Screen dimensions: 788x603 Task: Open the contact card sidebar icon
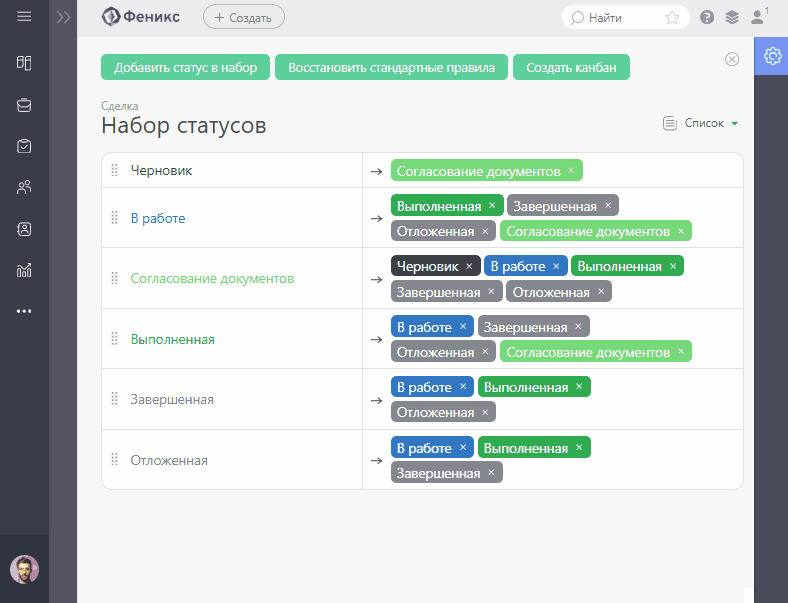click(x=24, y=229)
